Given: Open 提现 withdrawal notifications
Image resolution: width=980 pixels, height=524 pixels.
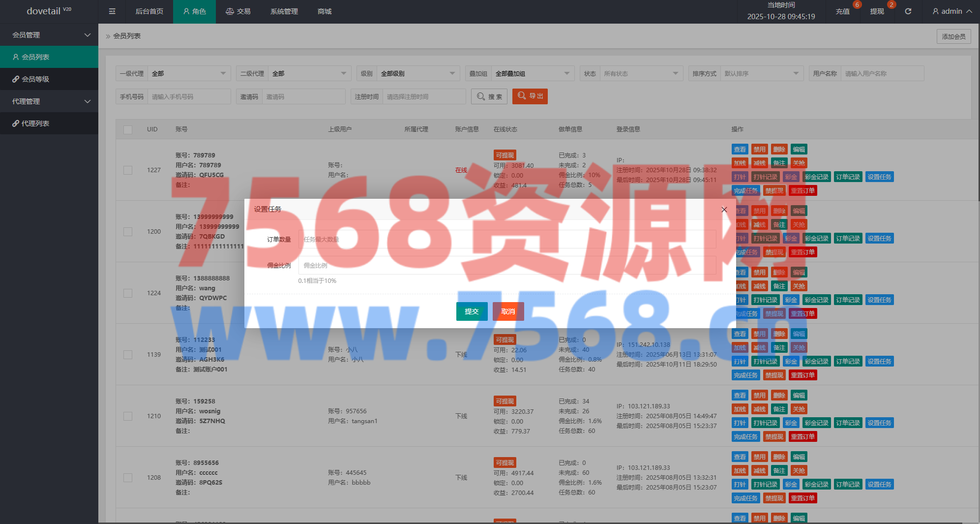Looking at the screenshot, I should (877, 11).
